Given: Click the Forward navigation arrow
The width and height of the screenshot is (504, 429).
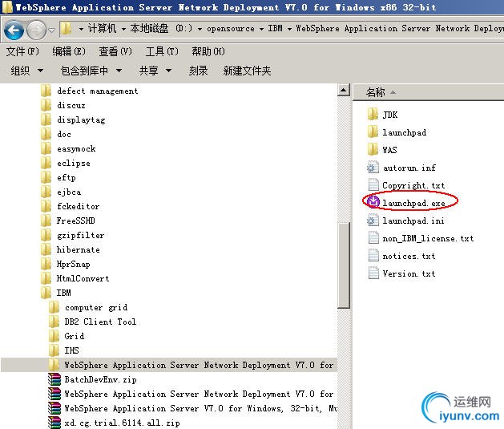Looking at the screenshot, I should (36, 30).
